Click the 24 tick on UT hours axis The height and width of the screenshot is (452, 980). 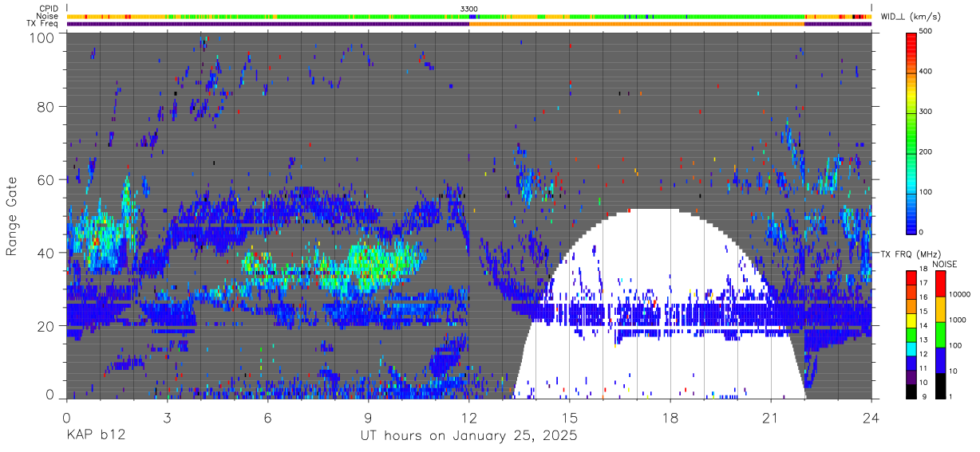tap(871, 418)
